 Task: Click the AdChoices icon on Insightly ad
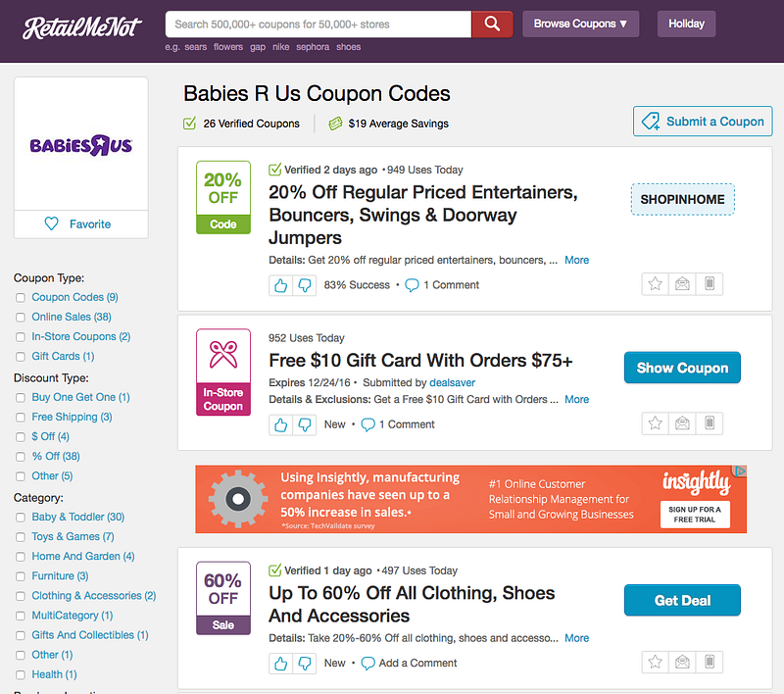coord(740,471)
